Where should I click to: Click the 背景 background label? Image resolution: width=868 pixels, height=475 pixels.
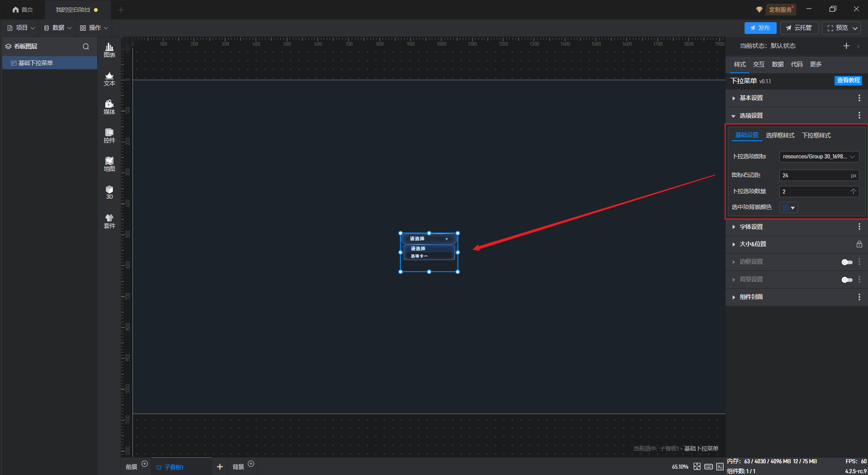[238, 467]
